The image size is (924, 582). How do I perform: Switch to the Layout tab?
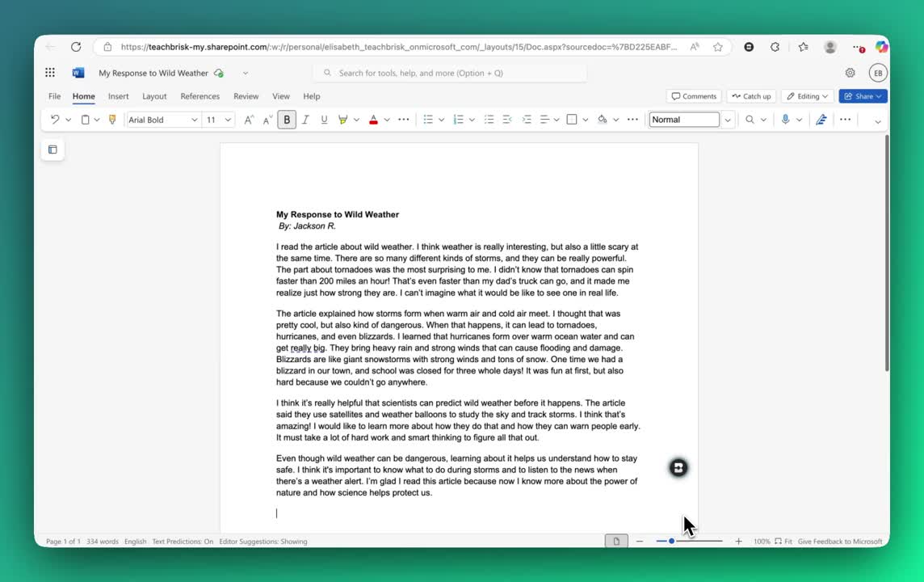(x=154, y=96)
